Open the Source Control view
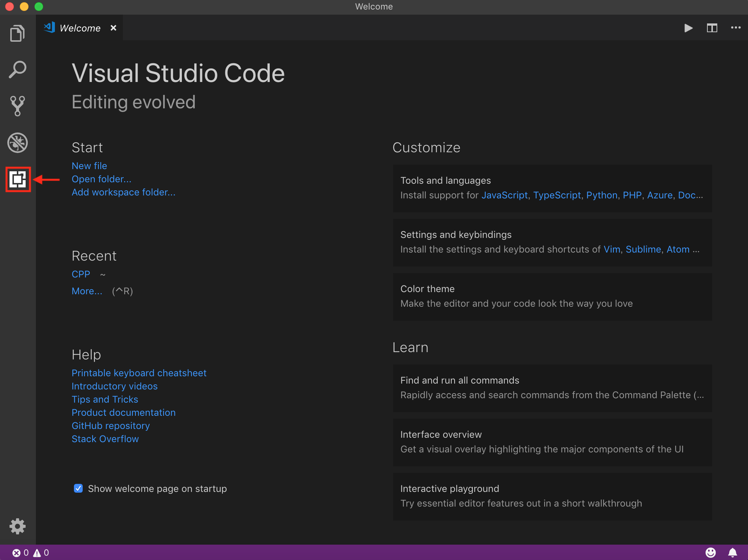This screenshot has height=560, width=748. (x=17, y=106)
